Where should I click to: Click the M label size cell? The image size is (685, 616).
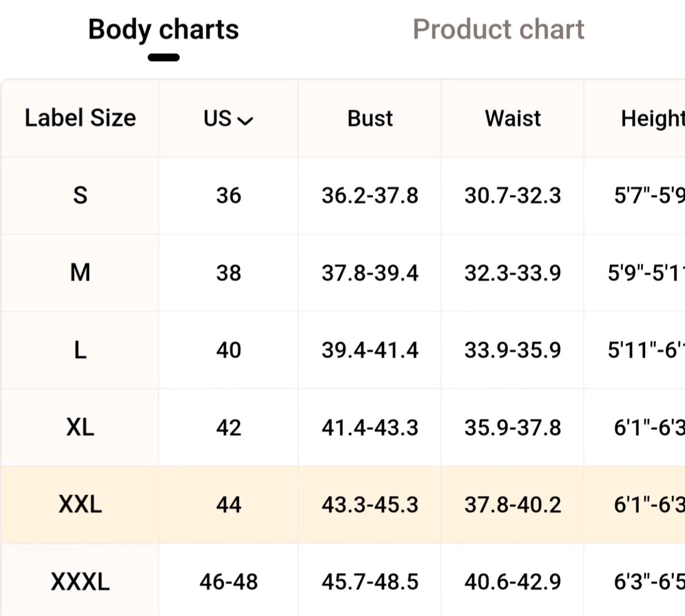[80, 273]
